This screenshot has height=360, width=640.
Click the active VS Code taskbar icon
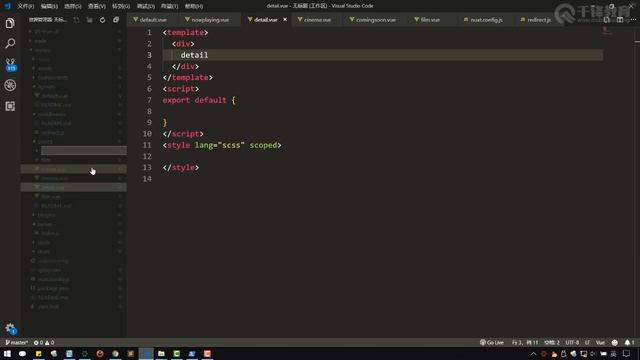[146, 353]
